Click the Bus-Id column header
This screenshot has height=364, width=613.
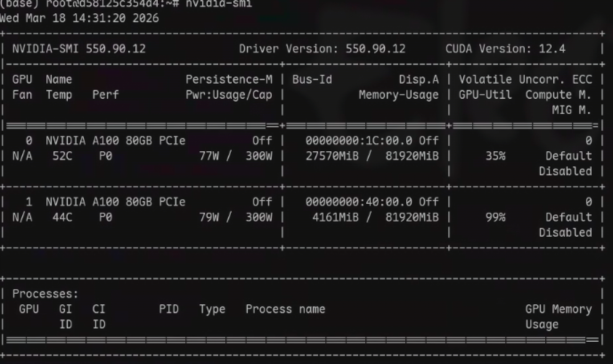pyautogui.click(x=312, y=80)
